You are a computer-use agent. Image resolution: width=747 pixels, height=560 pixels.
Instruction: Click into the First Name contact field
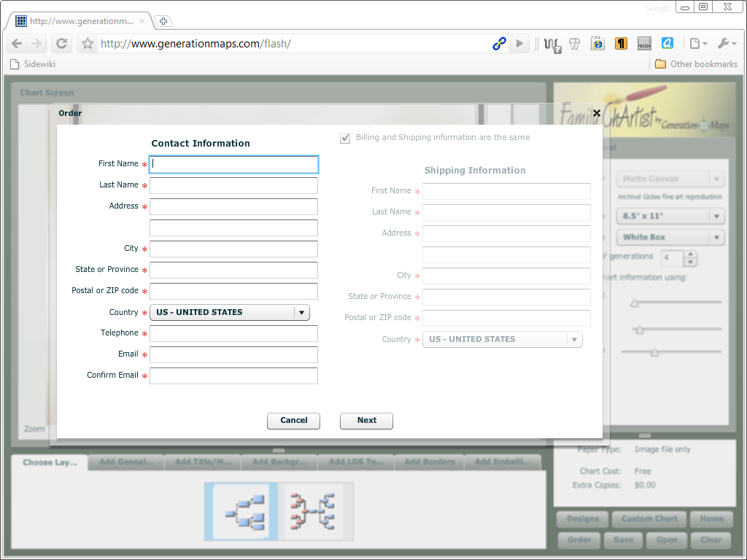coord(233,165)
